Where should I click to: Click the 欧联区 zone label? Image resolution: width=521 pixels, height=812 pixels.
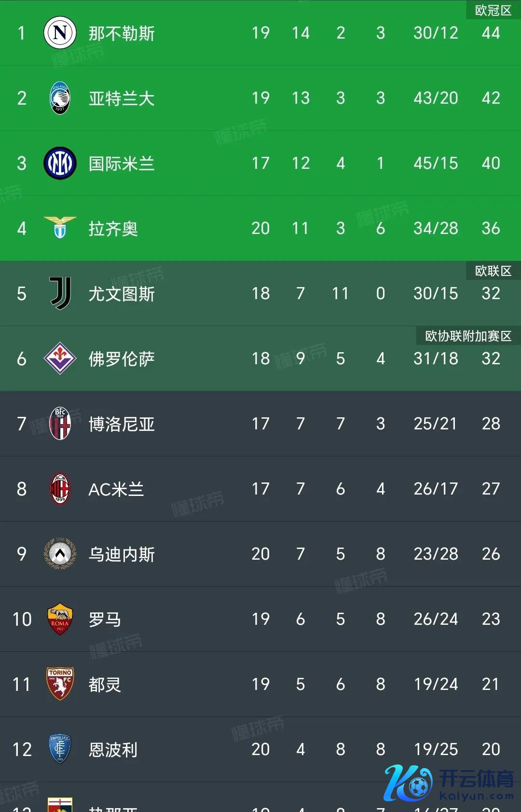click(x=493, y=271)
